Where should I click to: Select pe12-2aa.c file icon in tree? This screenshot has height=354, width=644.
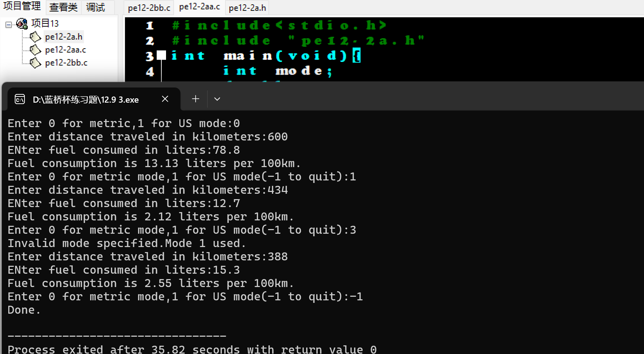click(35, 50)
